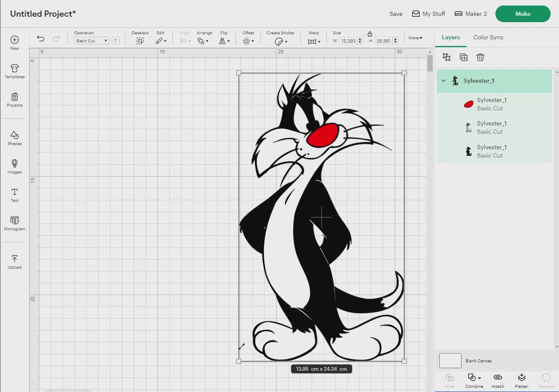This screenshot has height=392, width=559.
Task: Click the Operation help question mark
Action: [115, 41]
